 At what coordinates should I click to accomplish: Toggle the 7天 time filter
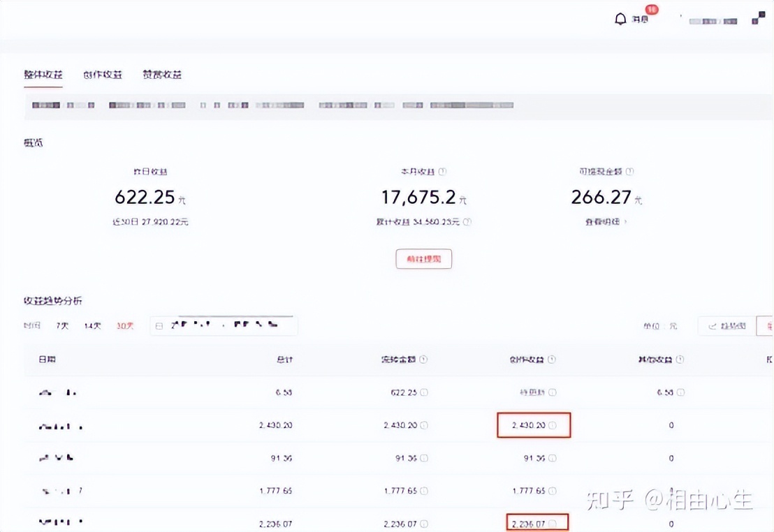click(x=62, y=325)
